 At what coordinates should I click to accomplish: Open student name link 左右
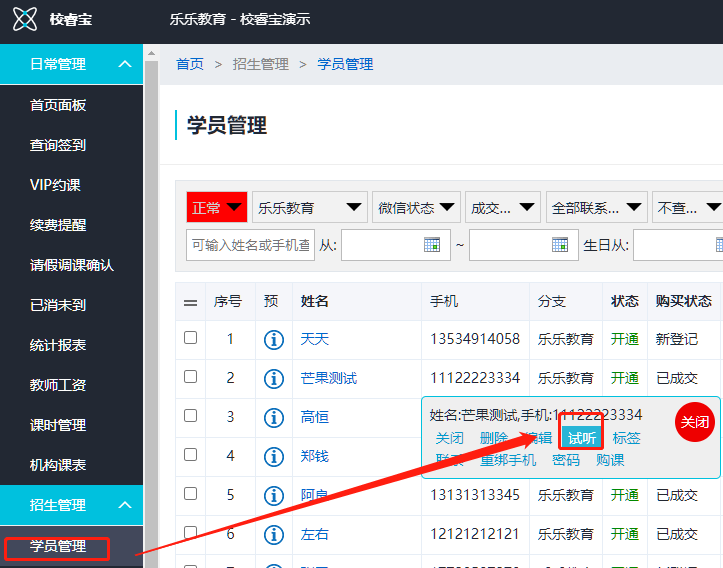pos(314,534)
